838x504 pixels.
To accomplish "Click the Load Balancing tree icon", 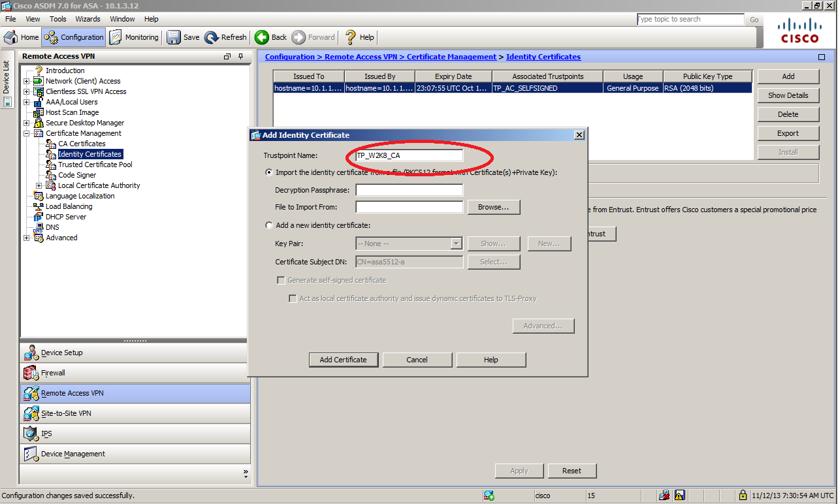I will click(x=39, y=206).
